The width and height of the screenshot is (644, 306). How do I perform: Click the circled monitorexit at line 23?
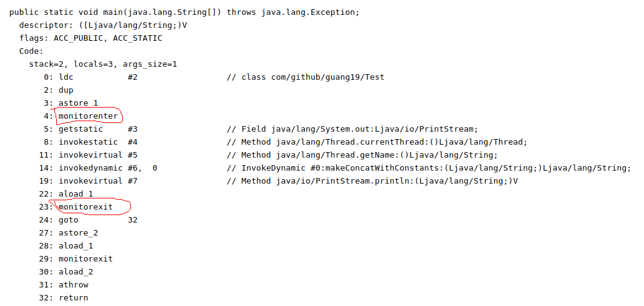(85, 207)
